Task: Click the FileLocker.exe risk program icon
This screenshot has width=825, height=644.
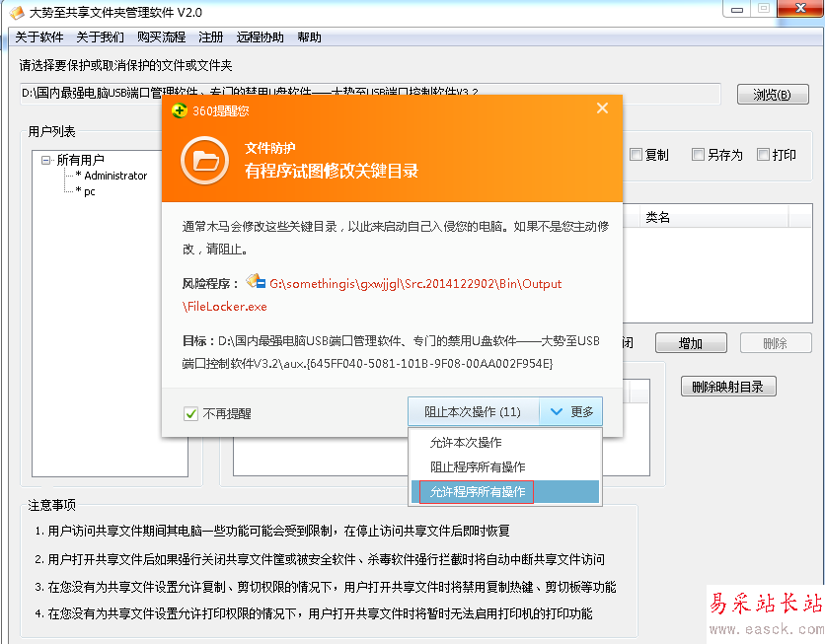Action: click(256, 281)
